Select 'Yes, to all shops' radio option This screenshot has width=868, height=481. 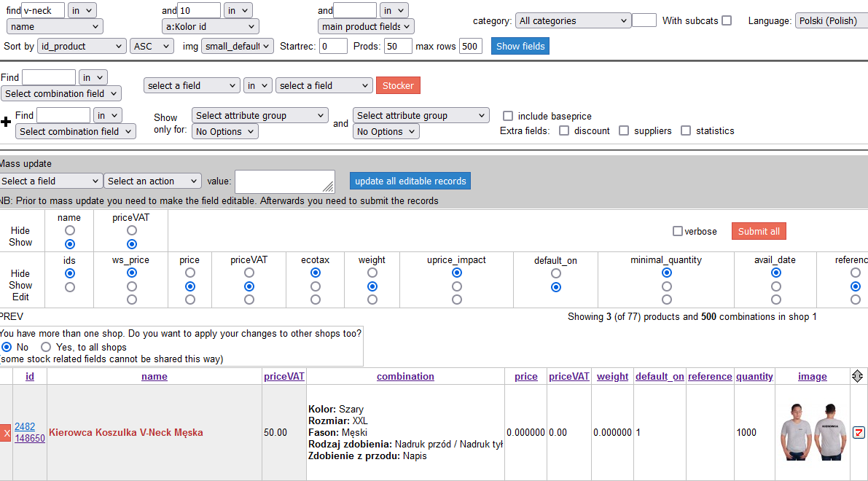tap(46, 348)
